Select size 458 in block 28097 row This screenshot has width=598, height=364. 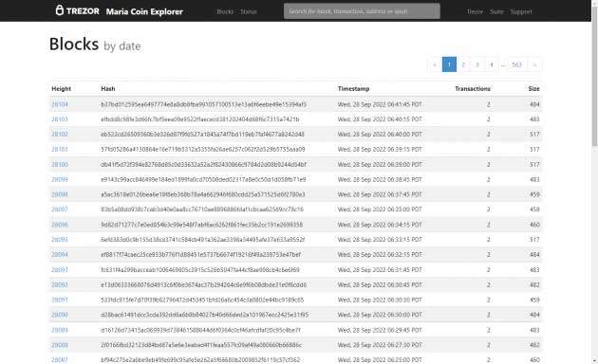pos(534,209)
